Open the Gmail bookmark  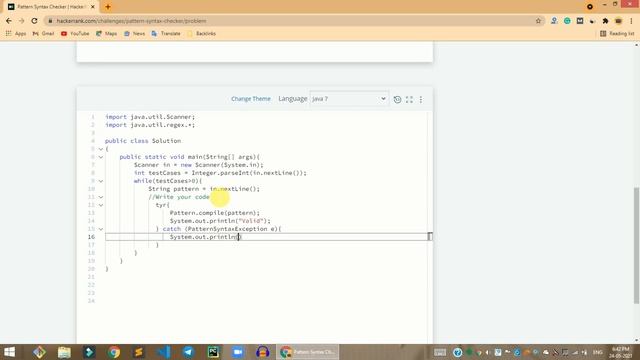[43, 33]
